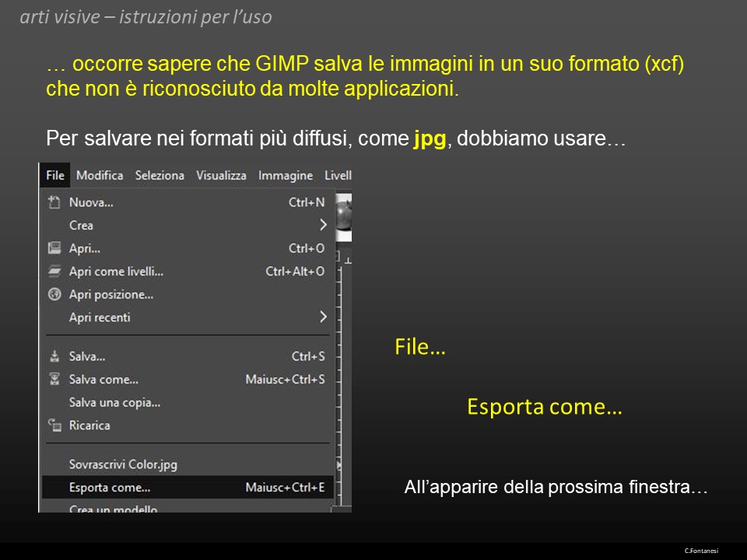
Task: Click the Ctrl+O shortcut label
Action: point(307,249)
